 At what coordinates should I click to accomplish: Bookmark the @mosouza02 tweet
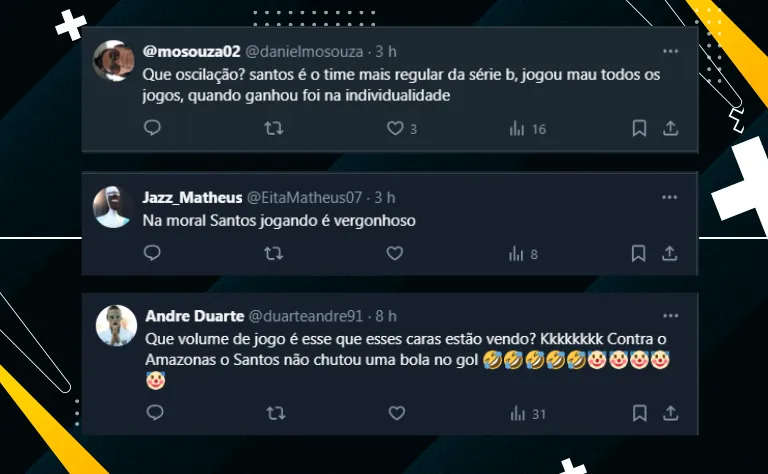coord(639,128)
